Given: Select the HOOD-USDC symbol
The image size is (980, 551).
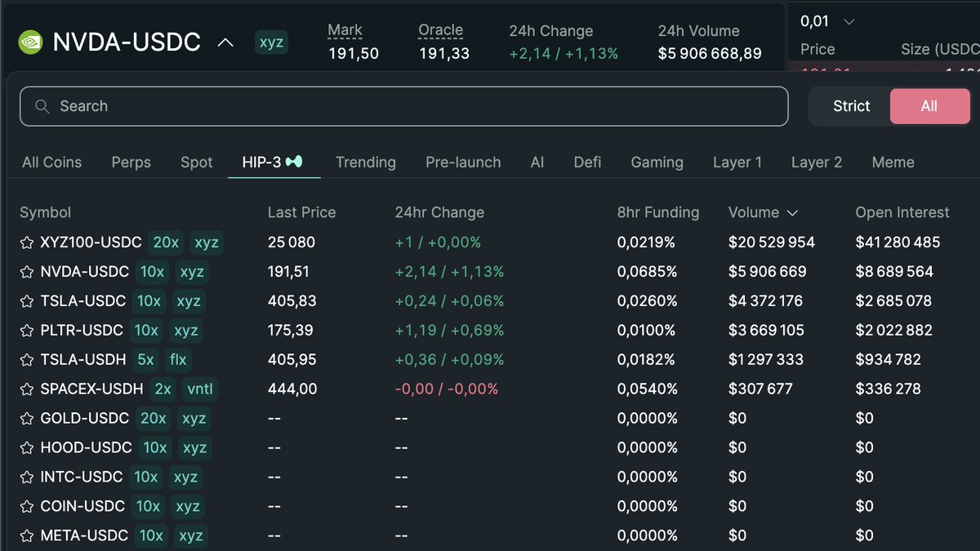Looking at the screenshot, I should [86, 448].
